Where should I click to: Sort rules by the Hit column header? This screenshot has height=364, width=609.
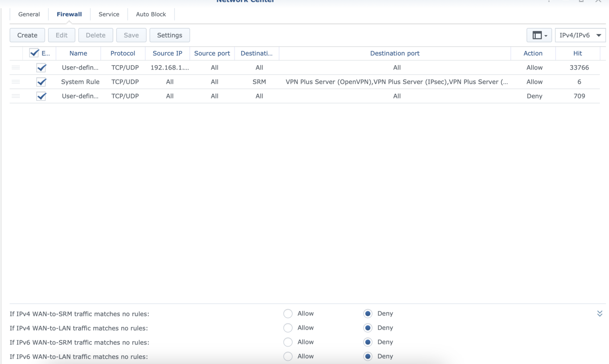point(577,53)
